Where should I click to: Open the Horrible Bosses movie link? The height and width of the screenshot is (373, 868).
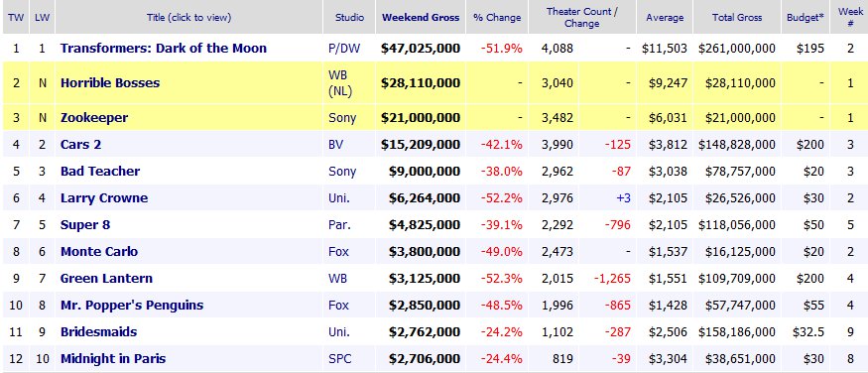click(109, 83)
